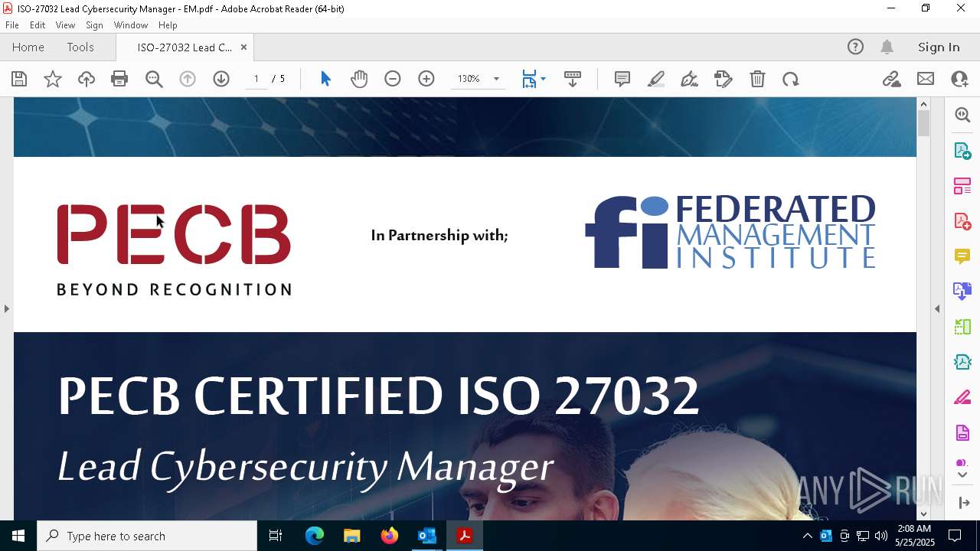Open Outlook from the taskbar
The height and width of the screenshot is (551, 980).
point(426,536)
